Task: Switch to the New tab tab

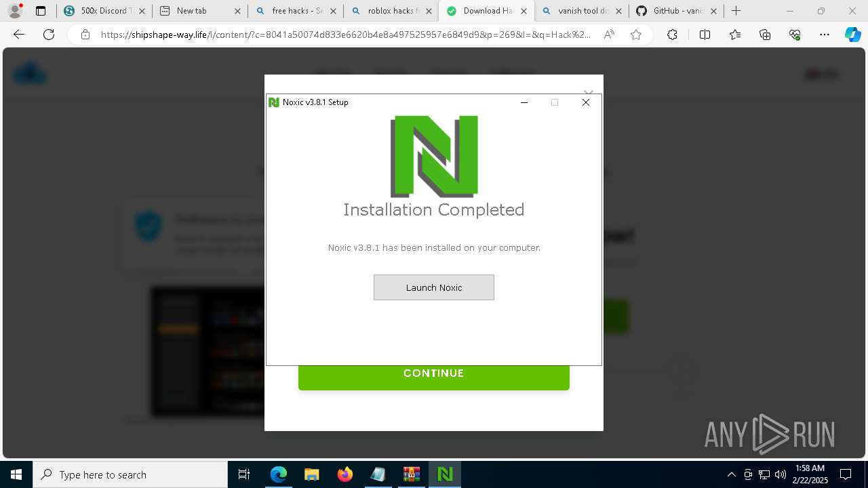Action: click(191, 11)
